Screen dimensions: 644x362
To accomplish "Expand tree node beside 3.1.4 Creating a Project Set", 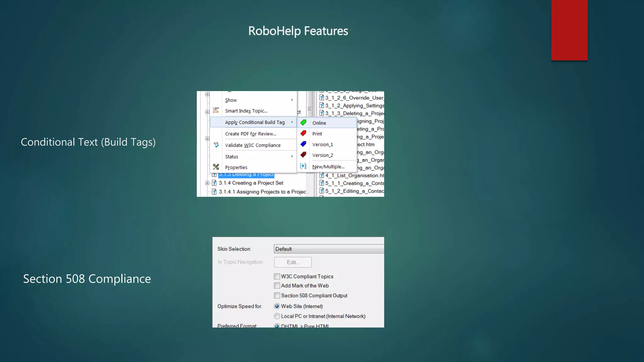I will [x=207, y=183].
